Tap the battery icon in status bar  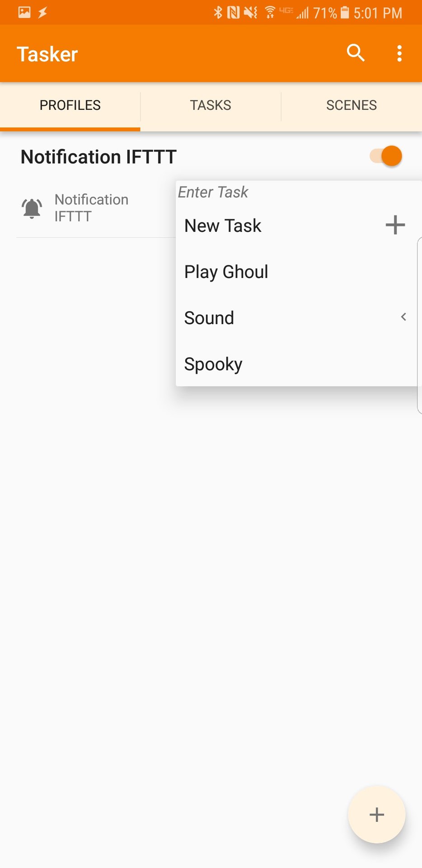345,12
